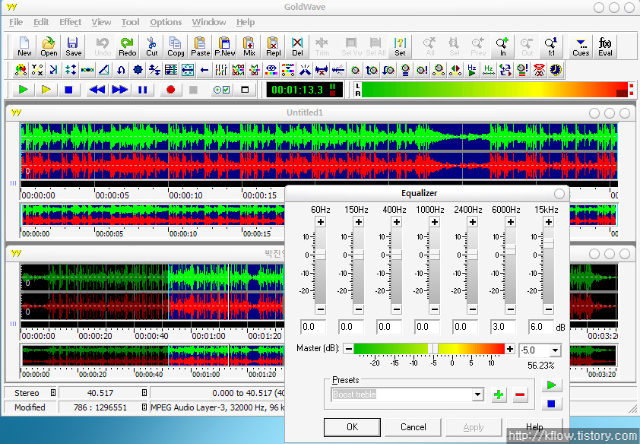Click the Paste toolbar icon
Image resolution: width=640 pixels, height=444 pixels.
pos(200,47)
